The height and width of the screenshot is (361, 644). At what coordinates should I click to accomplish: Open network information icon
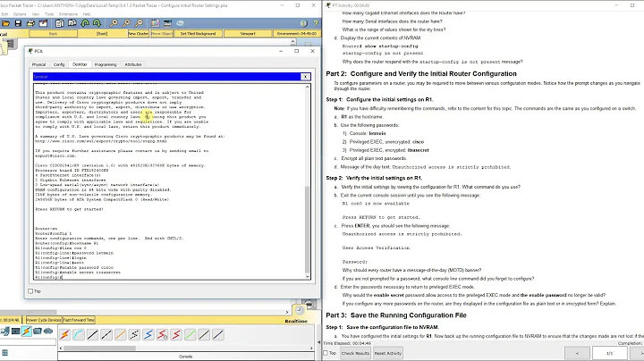303,23
